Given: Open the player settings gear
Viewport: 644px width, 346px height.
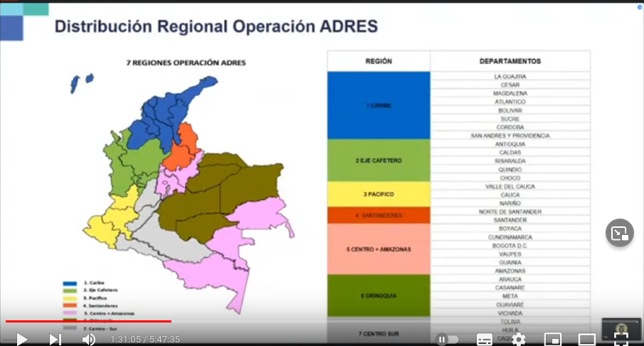Looking at the screenshot, I should pyautogui.click(x=519, y=340).
